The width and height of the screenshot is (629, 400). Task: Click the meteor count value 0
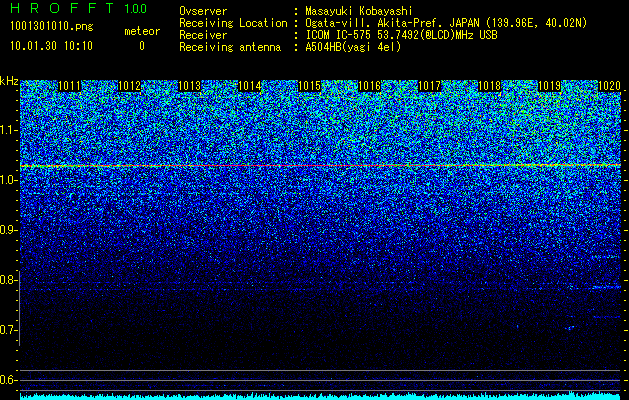tap(142, 46)
